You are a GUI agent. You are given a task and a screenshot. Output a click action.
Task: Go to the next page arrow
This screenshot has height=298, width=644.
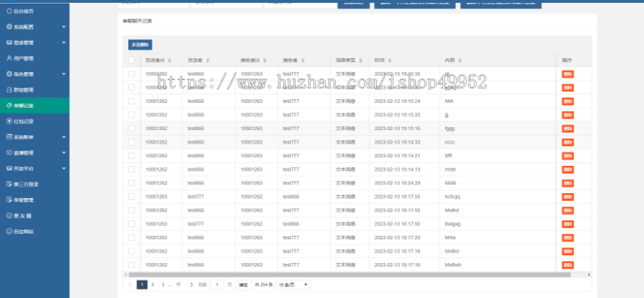[191, 284]
